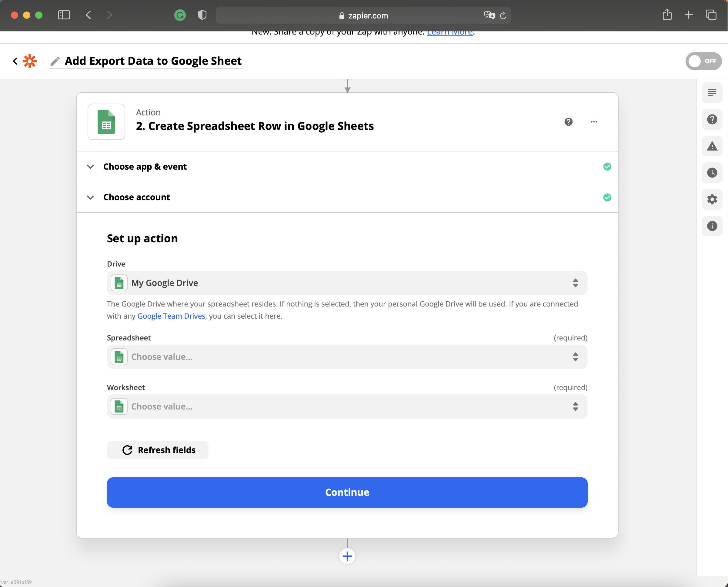Open the outline notes sidebar icon
Image resolution: width=728 pixels, height=587 pixels.
pyautogui.click(x=712, y=93)
